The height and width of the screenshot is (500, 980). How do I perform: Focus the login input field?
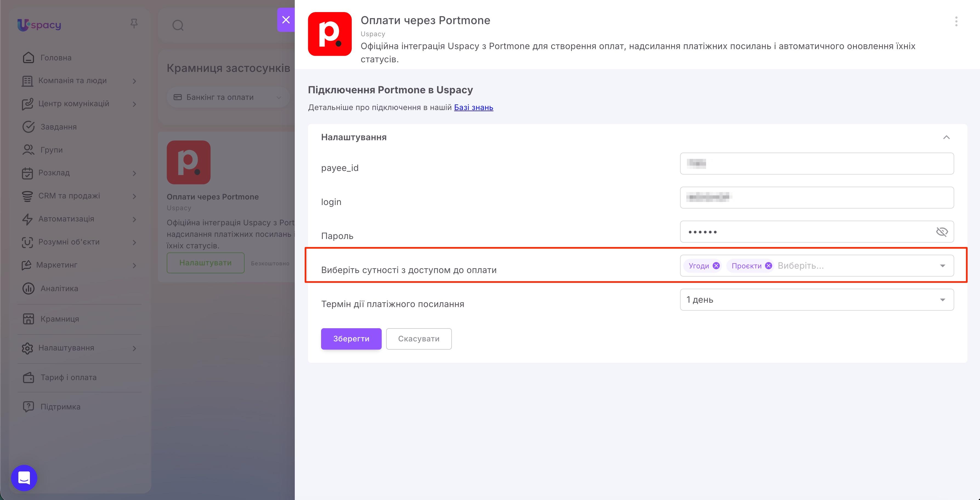tap(816, 198)
